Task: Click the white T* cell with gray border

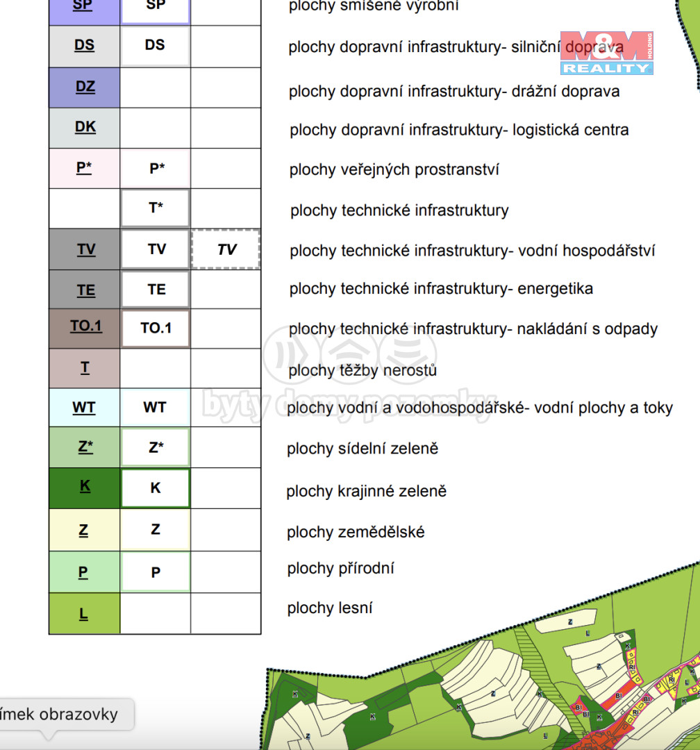Action: (x=156, y=208)
